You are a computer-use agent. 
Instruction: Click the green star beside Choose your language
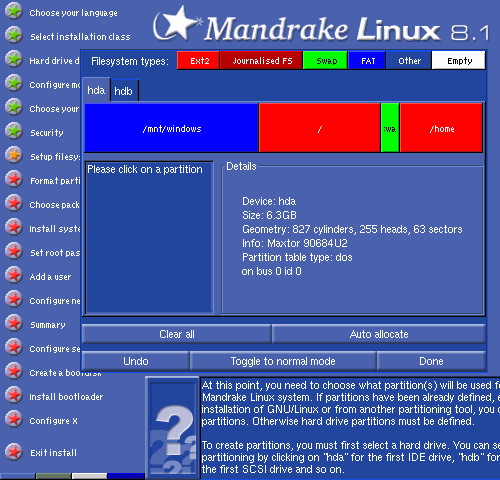pyautogui.click(x=14, y=11)
